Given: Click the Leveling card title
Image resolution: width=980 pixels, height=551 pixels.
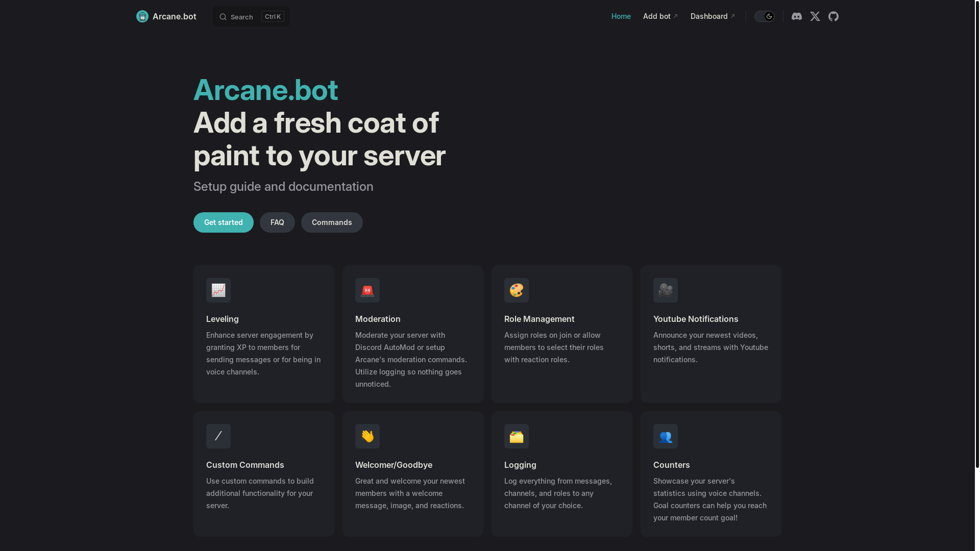Looking at the screenshot, I should click(x=223, y=319).
